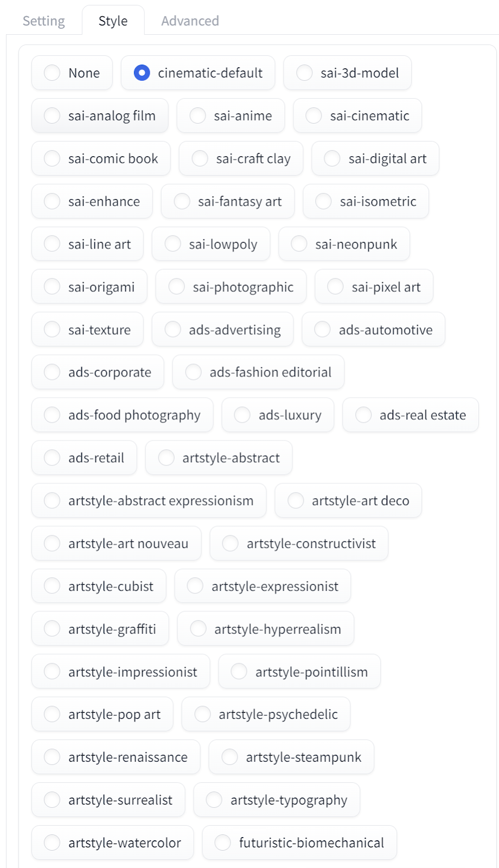Select sai-comic book style
This screenshot has height=868, width=499.
[x=52, y=158]
